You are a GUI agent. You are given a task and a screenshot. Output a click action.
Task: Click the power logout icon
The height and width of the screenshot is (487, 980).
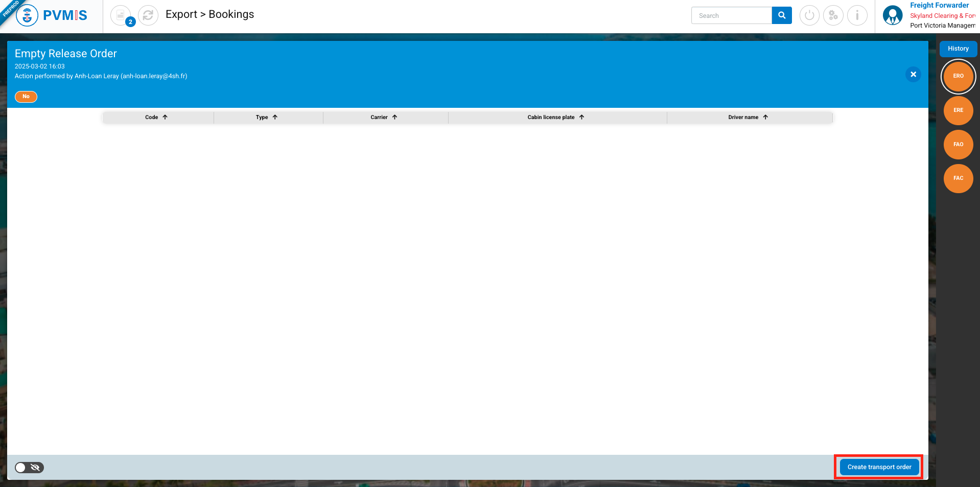809,15
